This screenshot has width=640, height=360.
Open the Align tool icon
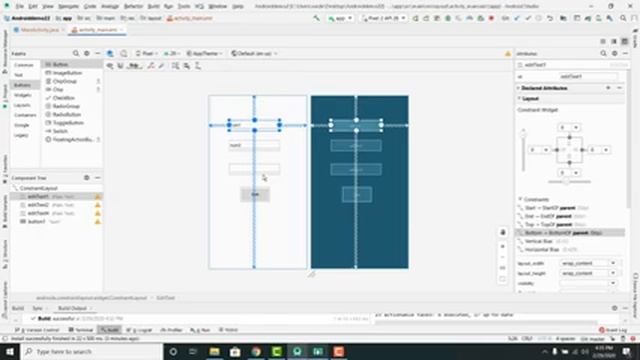[187, 66]
